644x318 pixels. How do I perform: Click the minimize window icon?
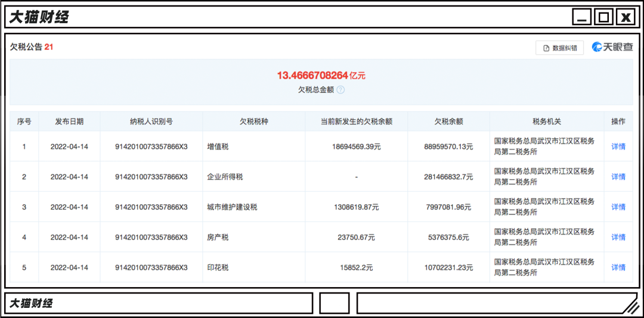(582, 17)
